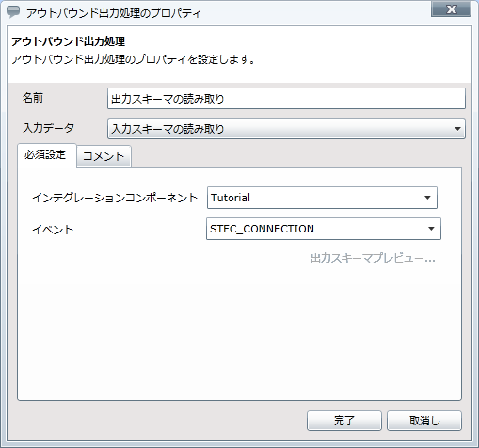The width and height of the screenshot is (479, 448).
Task: Click the 入力データ field label
Action: point(49,128)
